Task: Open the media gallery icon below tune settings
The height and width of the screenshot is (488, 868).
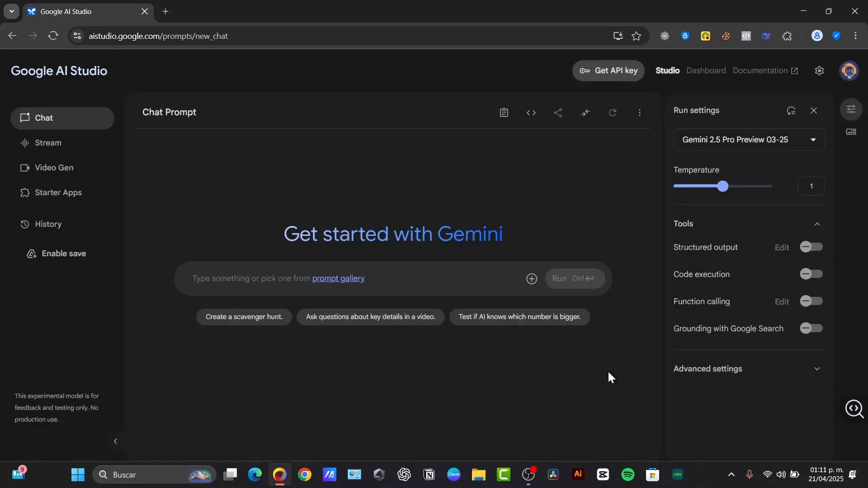Action: pos(850,132)
